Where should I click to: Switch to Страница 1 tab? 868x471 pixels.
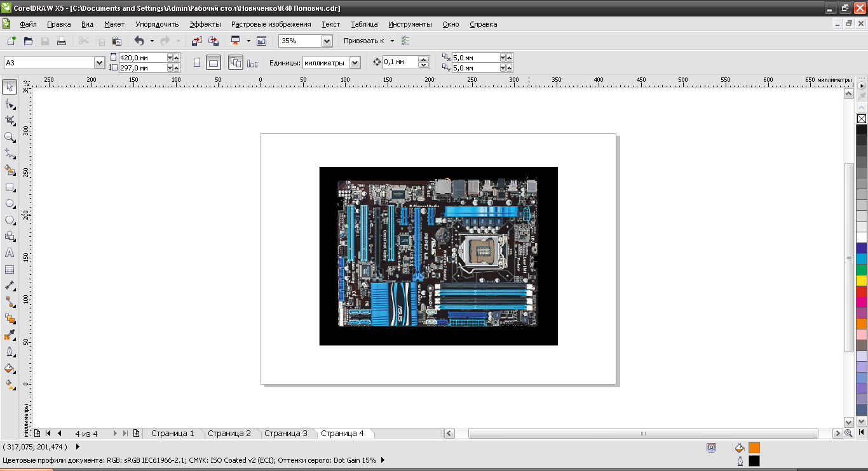tap(173, 434)
